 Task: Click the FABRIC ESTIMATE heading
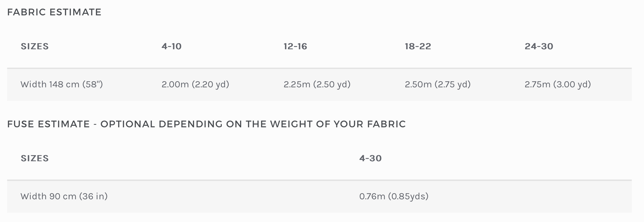[x=54, y=12]
